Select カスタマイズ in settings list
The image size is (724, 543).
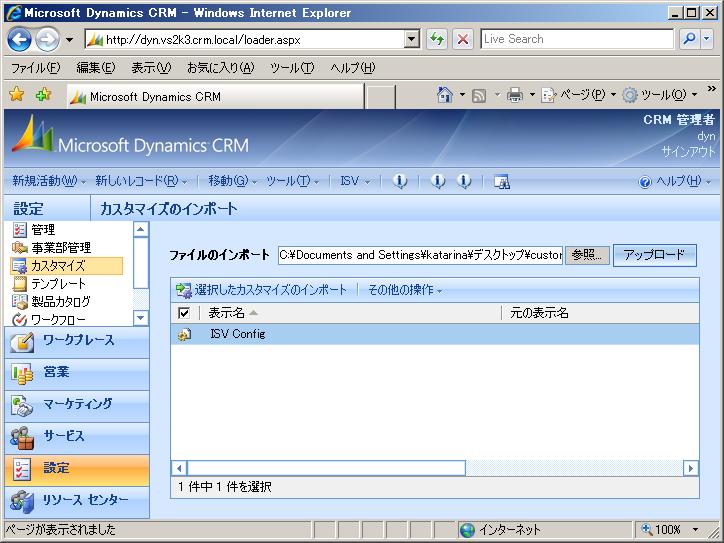[66, 266]
